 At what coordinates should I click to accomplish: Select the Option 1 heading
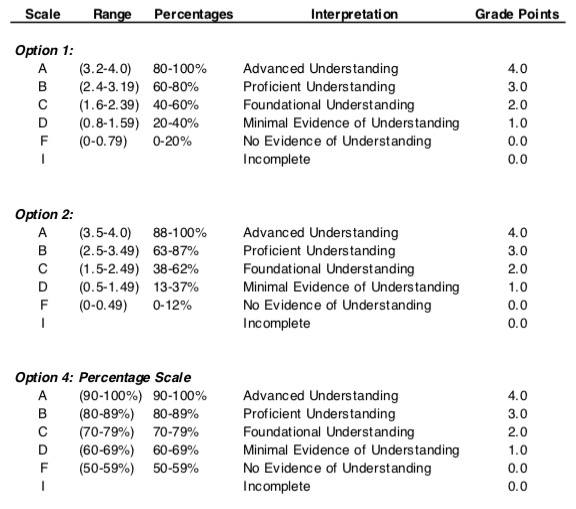click(x=44, y=50)
